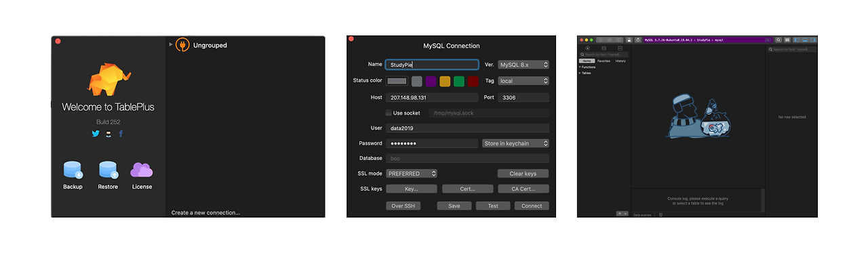The image size is (868, 253).
Task: Collapse the Functions tree node
Action: point(580,67)
